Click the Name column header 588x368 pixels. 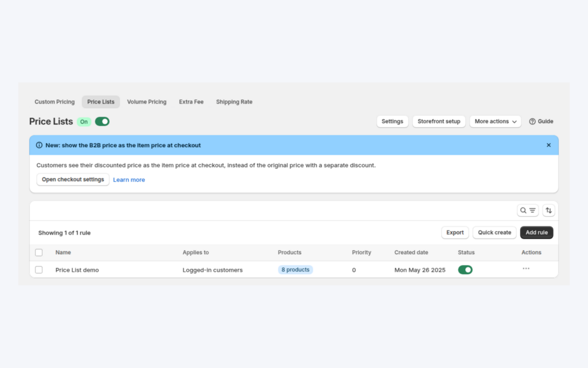pyautogui.click(x=63, y=252)
